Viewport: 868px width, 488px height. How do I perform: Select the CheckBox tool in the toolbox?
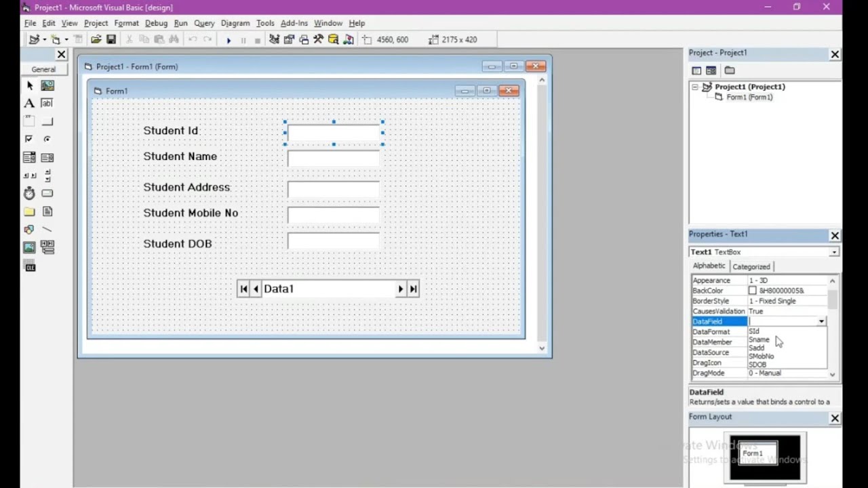tap(29, 139)
